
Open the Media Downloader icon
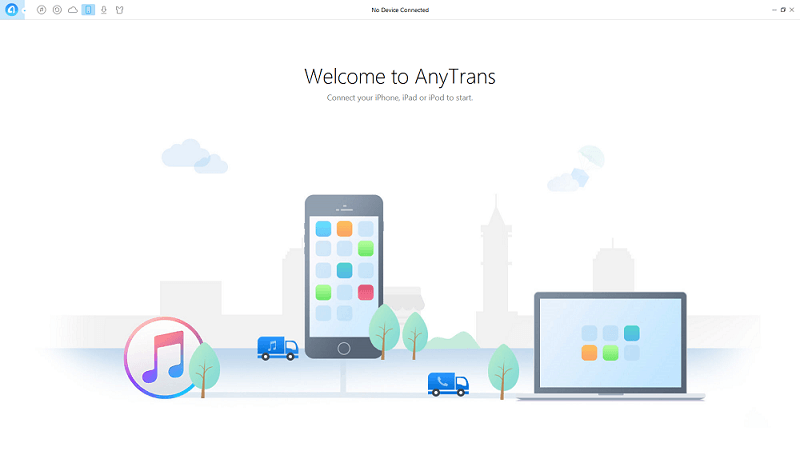(104, 10)
